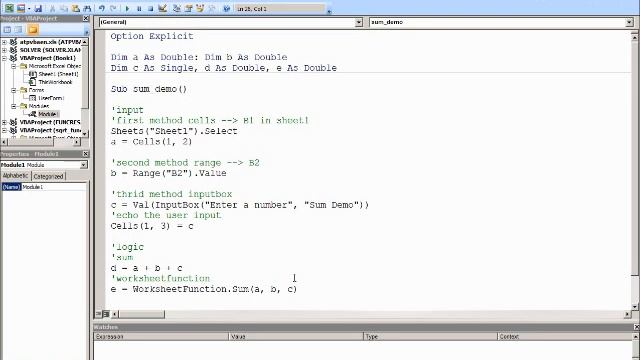Open Visual Basic Help icon
The image size is (640, 360).
pyautogui.click(x=226, y=8)
